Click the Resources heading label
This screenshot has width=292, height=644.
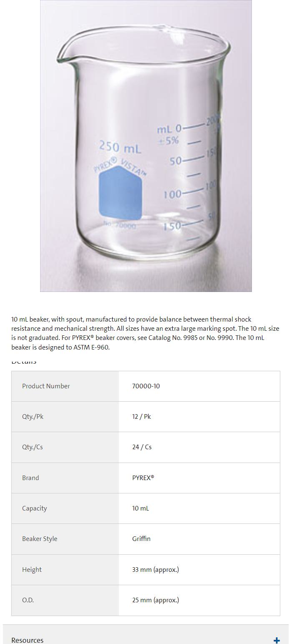click(x=28, y=640)
